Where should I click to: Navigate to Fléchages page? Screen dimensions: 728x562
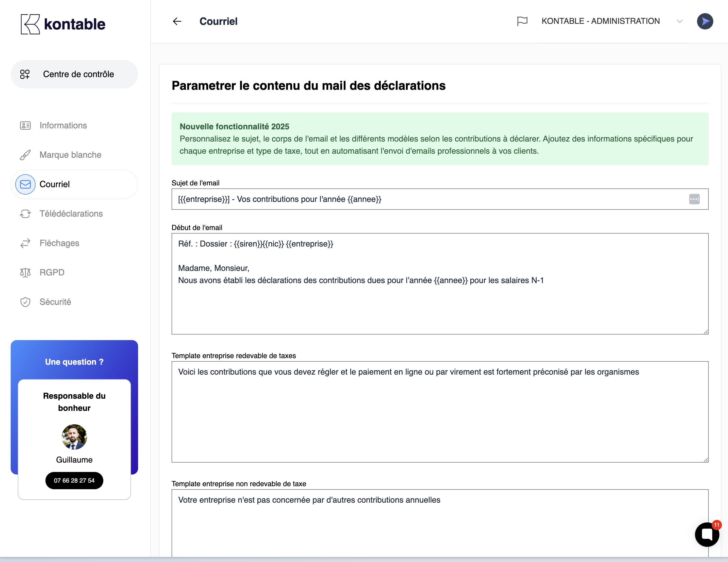point(59,243)
